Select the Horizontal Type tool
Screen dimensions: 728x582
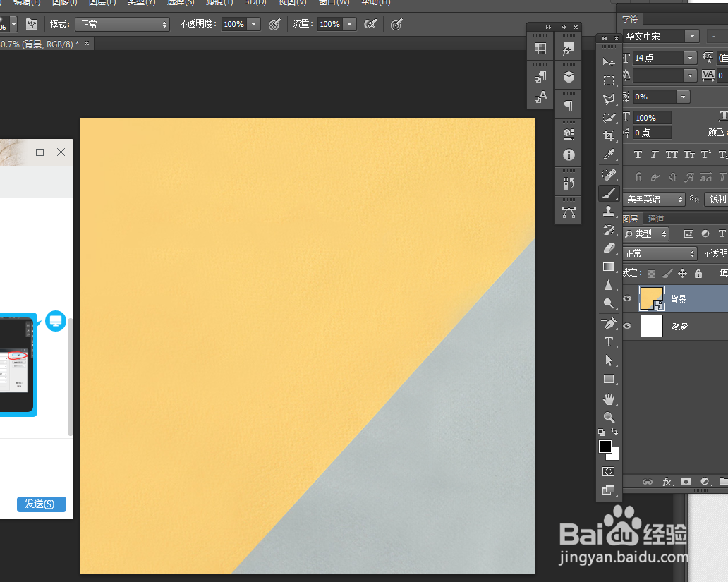pyautogui.click(x=609, y=342)
